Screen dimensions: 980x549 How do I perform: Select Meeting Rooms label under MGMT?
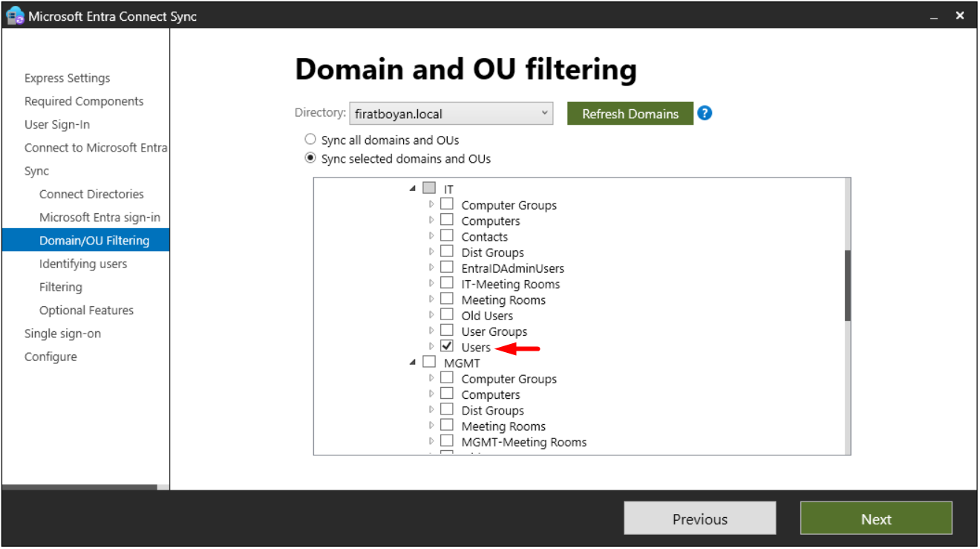point(503,426)
